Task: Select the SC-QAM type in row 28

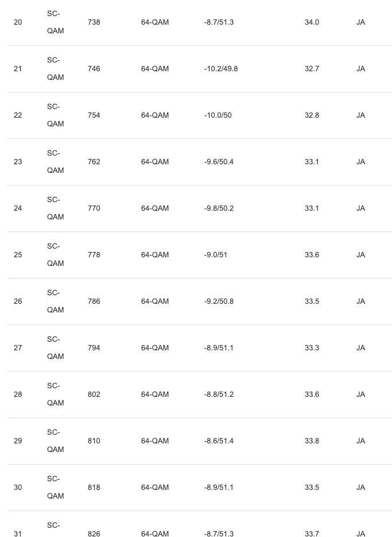Action: 55,395
